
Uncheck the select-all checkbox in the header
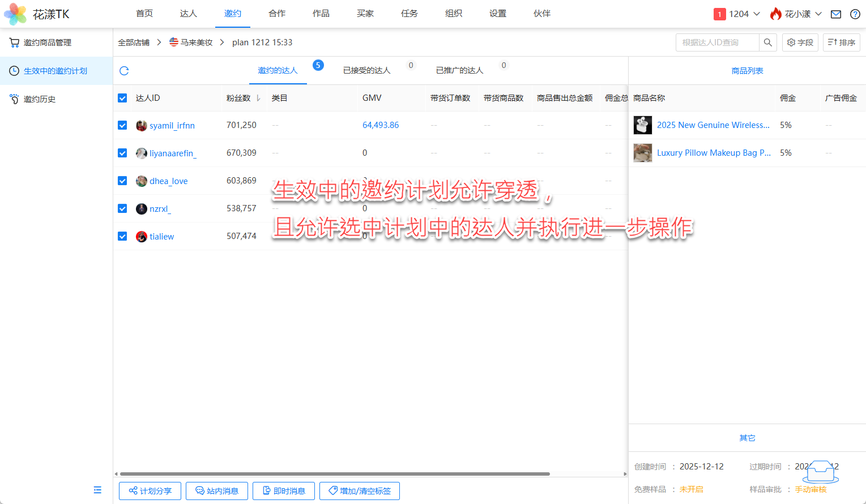click(x=122, y=98)
